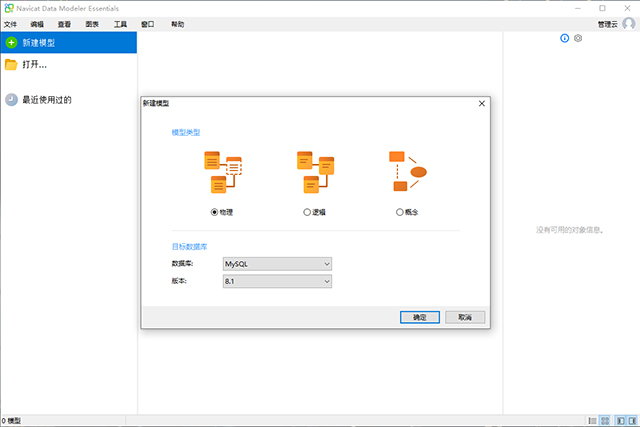The image size is (640, 427).
Task: Switch to list view in status bar
Action: [592, 420]
